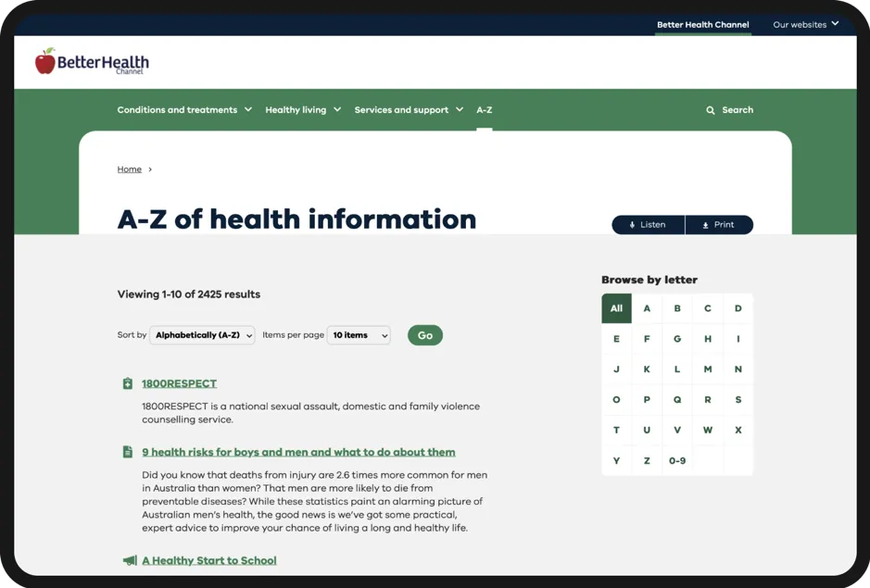This screenshot has height=588, width=870.
Task: Open the Sort by dropdown
Action: pos(202,334)
